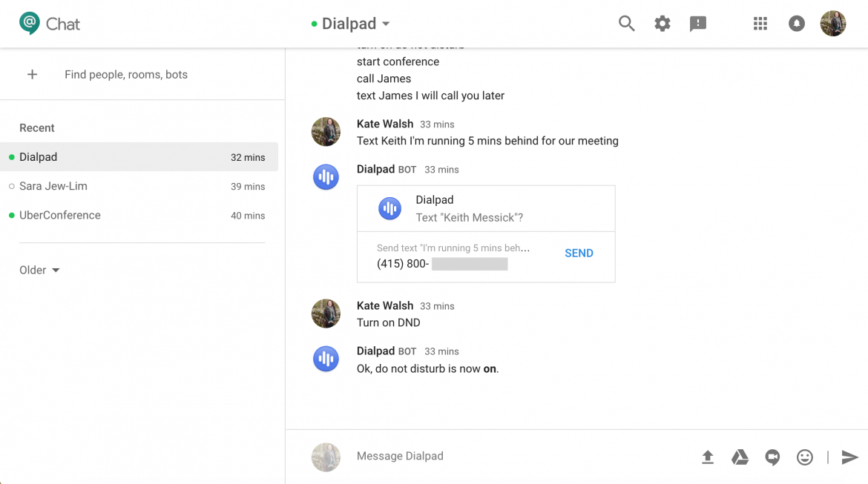Insert a file from Google Drive
868x484 pixels.
(740, 457)
